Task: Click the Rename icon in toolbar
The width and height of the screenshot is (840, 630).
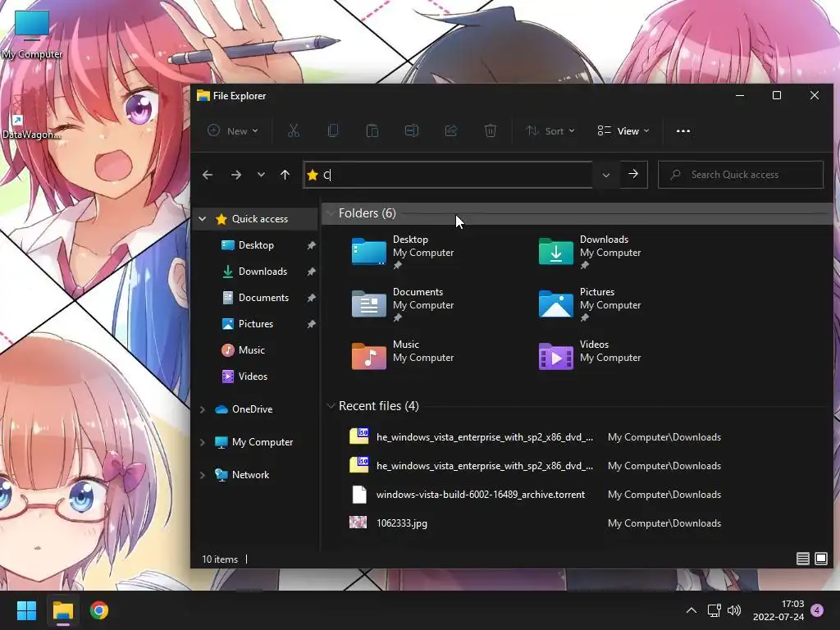Action: tap(412, 130)
